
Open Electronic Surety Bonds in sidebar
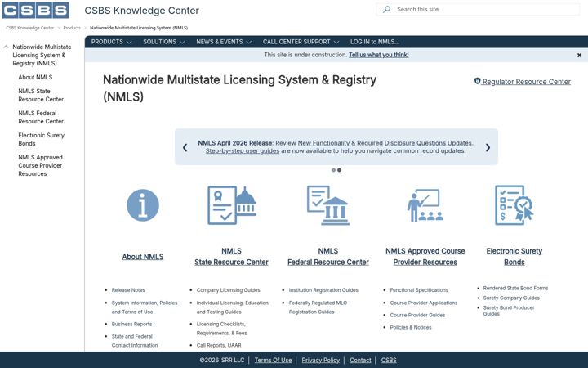(x=42, y=139)
